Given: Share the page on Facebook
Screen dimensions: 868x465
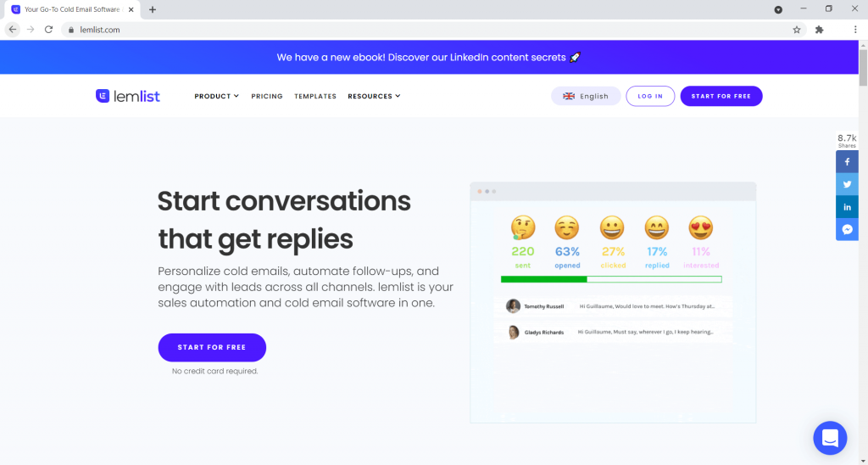Looking at the screenshot, I should [x=847, y=162].
